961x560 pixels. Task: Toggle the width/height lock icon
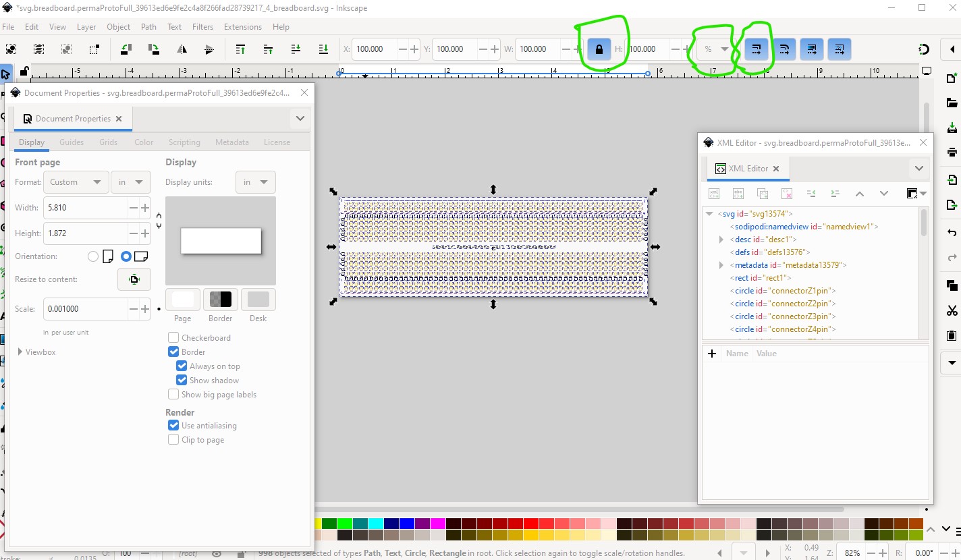pyautogui.click(x=599, y=49)
